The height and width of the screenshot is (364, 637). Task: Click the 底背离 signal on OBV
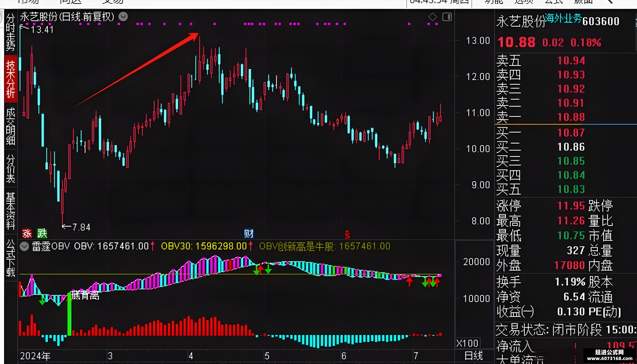pos(85,295)
